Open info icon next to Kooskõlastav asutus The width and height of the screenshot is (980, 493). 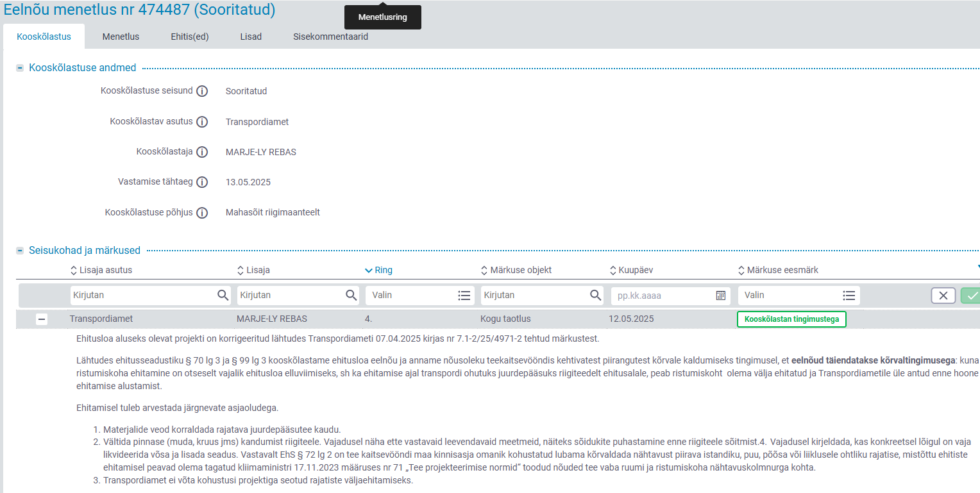click(x=202, y=122)
